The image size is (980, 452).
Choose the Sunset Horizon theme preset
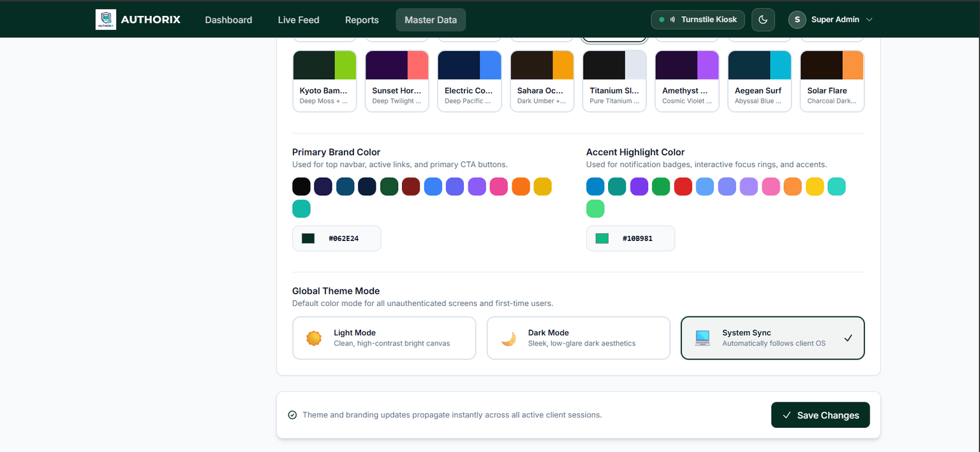tap(397, 81)
